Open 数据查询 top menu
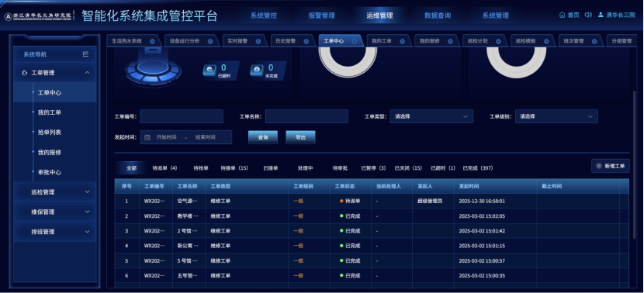644x293 pixels. 438,16
